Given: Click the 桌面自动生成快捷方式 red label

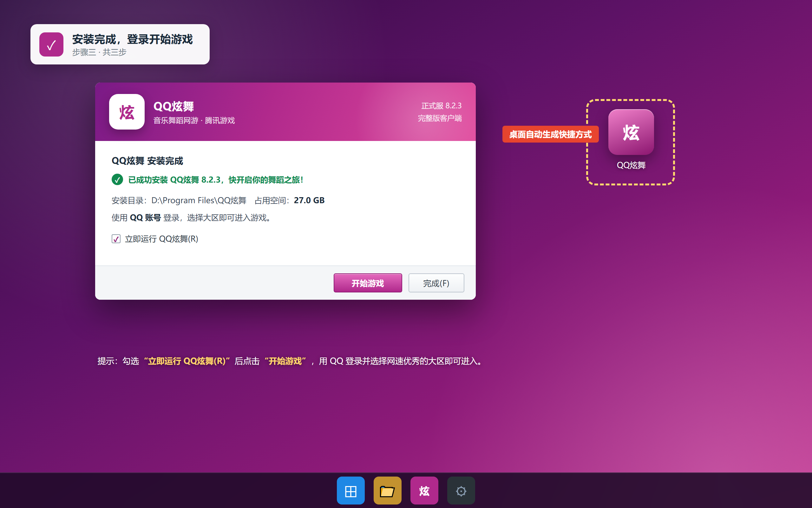Looking at the screenshot, I should coord(550,134).
